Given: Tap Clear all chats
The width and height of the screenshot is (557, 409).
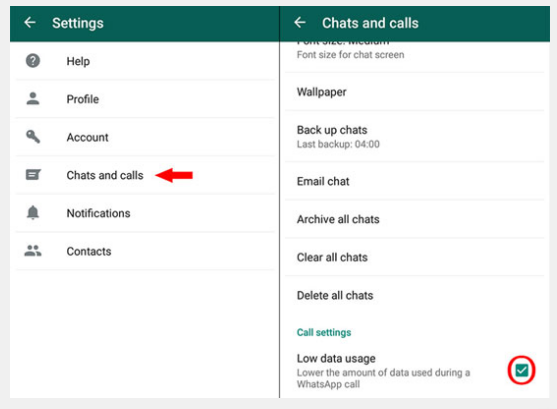Looking at the screenshot, I should (x=415, y=257).
